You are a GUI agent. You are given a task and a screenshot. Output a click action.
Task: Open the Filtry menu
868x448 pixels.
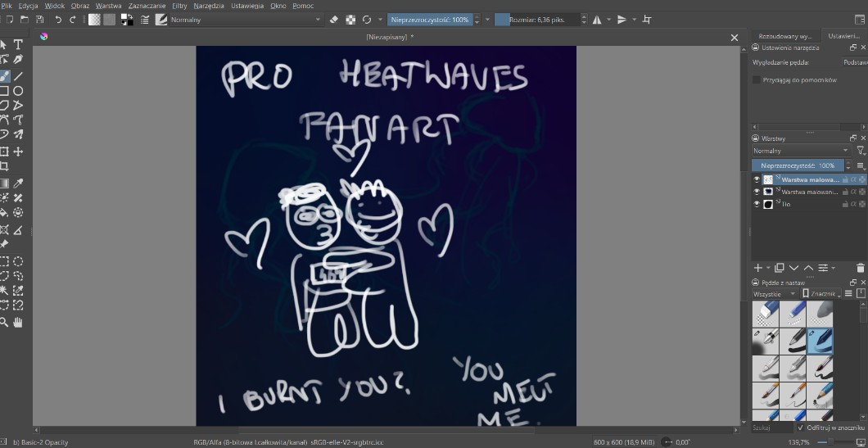pos(179,6)
